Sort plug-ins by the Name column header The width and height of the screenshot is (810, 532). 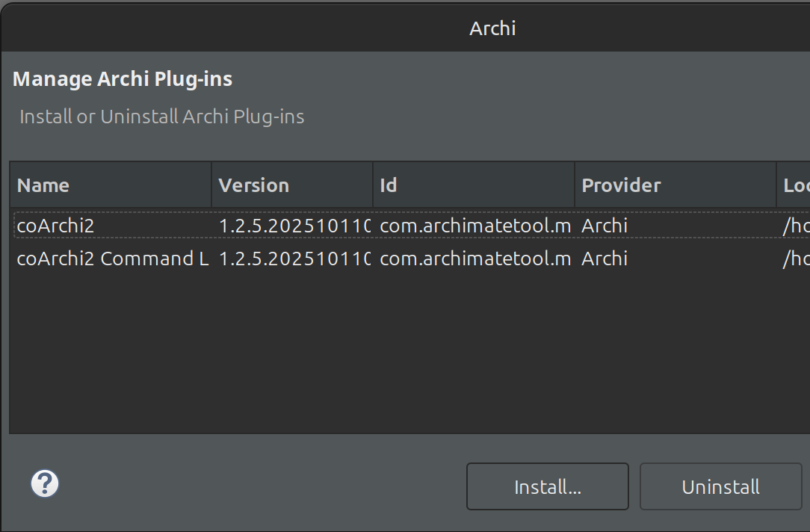tap(111, 185)
